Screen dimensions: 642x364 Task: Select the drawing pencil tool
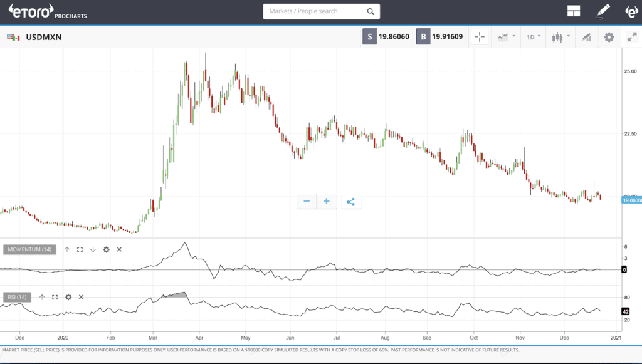[x=603, y=11]
